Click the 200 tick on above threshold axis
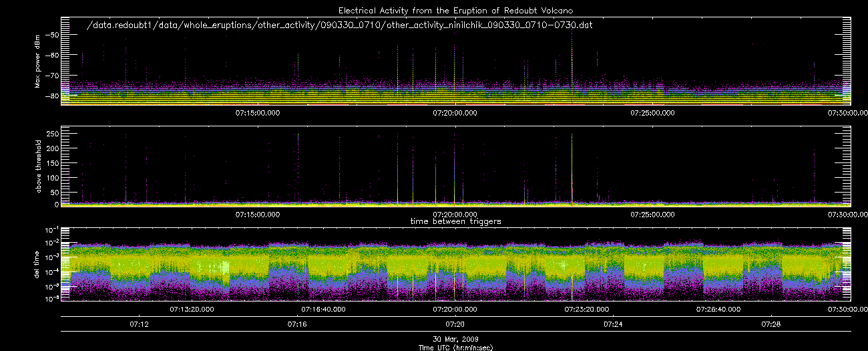The image size is (868, 351). 52,148
